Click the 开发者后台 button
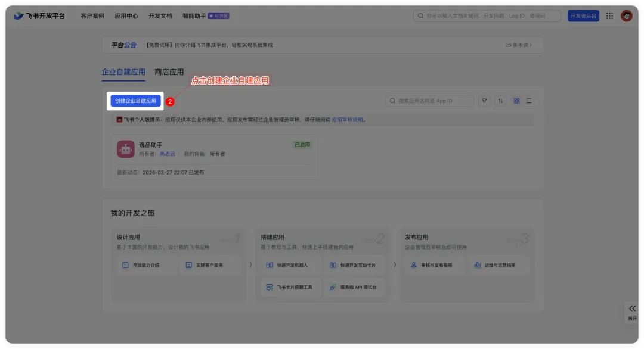Viewport: 644px width, 349px height. point(583,16)
